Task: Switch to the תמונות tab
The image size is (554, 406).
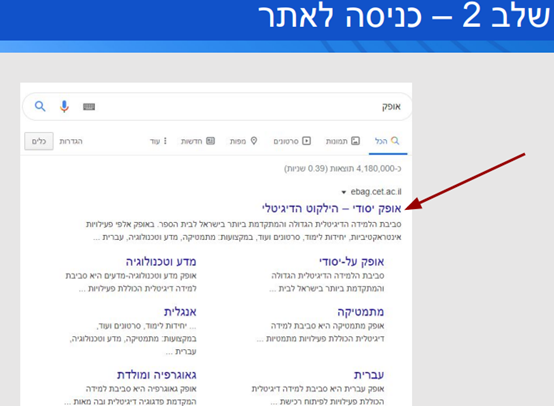Action: (x=343, y=141)
